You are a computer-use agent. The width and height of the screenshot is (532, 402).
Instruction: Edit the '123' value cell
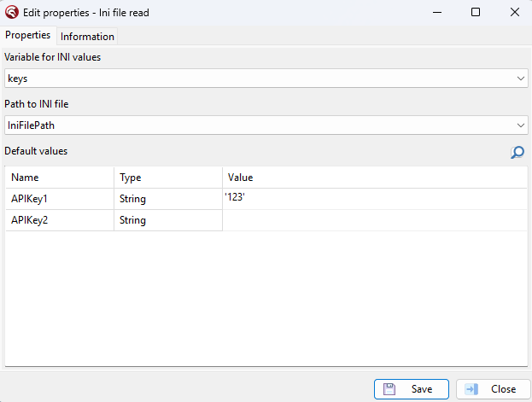click(375, 199)
